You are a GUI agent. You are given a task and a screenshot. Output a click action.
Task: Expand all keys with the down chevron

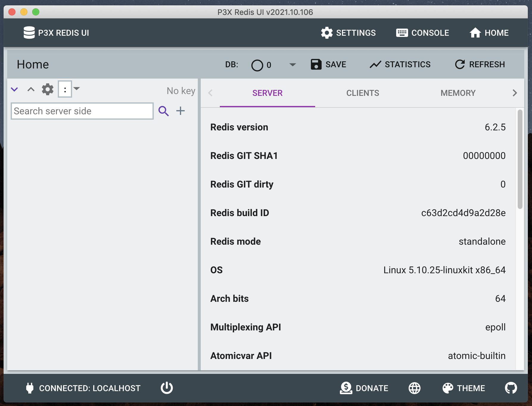pyautogui.click(x=14, y=89)
